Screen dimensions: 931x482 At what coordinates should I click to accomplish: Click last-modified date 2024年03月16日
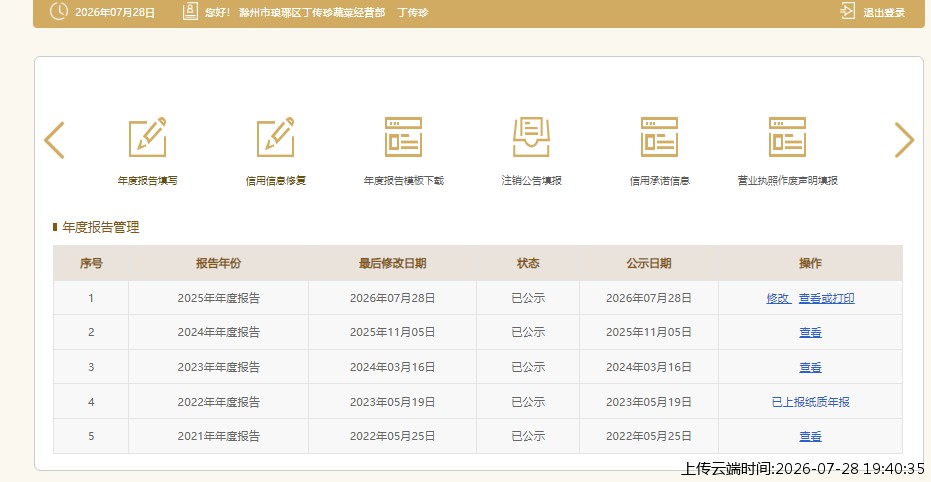[392, 367]
